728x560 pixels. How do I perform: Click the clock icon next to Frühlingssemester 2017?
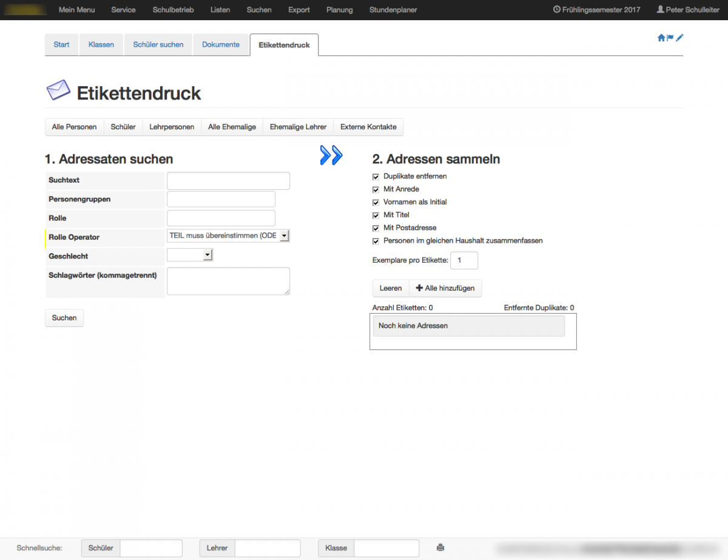[x=556, y=10]
